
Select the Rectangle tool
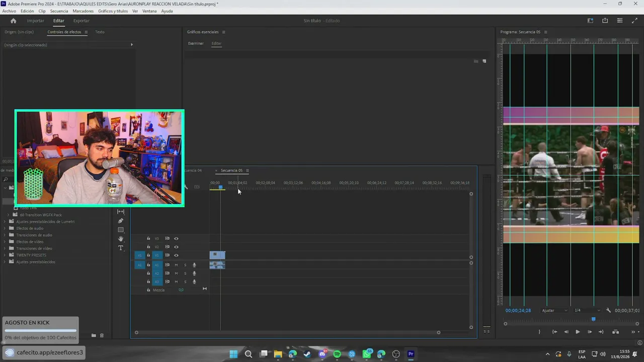pyautogui.click(x=121, y=230)
